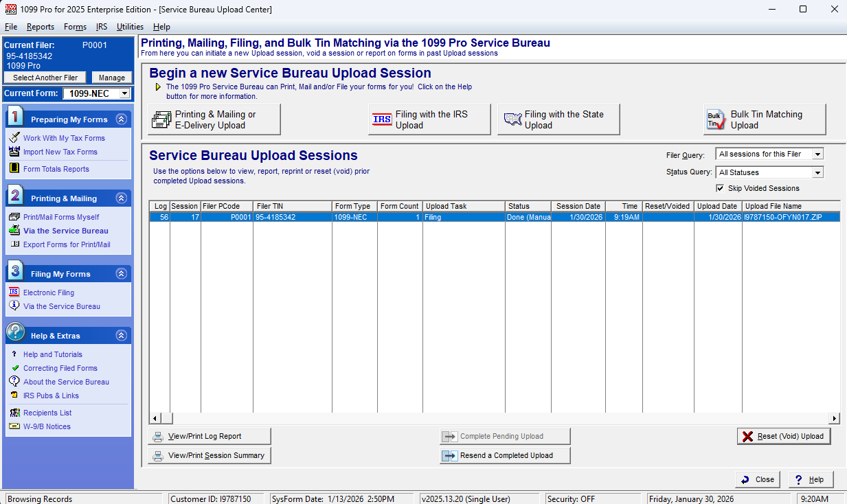Click Select Another Filer button
The height and width of the screenshot is (504, 847).
(45, 78)
